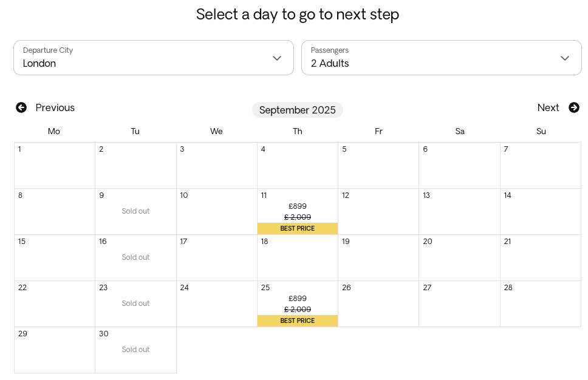Click the Next right-arrow circle icon
The width and height of the screenshot is (588, 380).
click(x=574, y=107)
